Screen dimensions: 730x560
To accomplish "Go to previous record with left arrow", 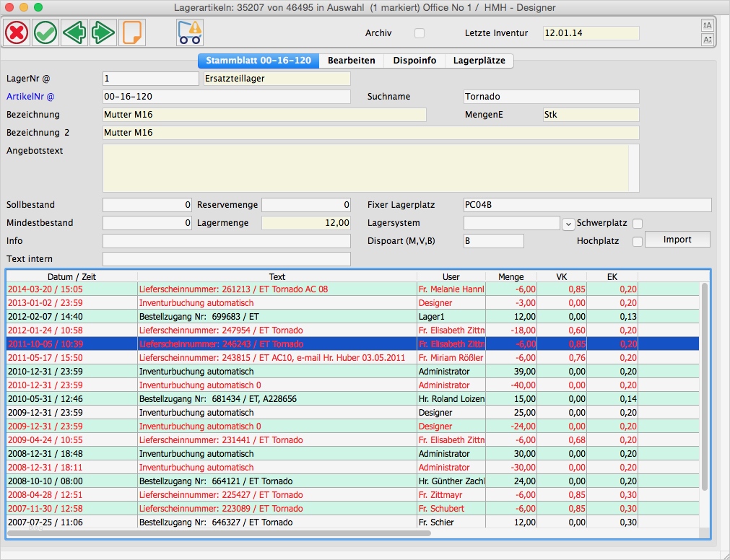I will (x=74, y=32).
